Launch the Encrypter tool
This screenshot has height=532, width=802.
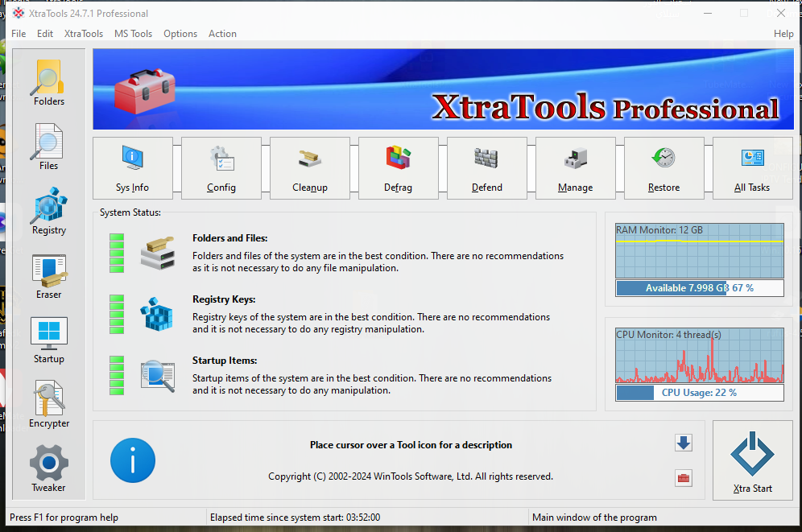(48, 405)
